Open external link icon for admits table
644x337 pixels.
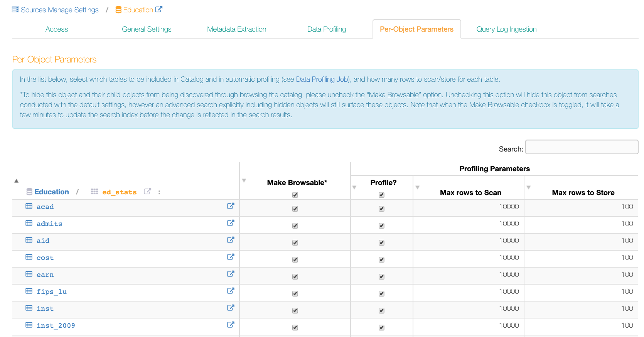[x=231, y=223]
